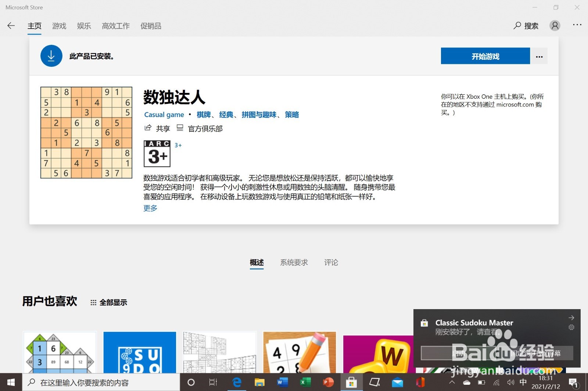Viewport: 588px width, 391px height.
Task: Select the 概述 section tab
Action: pyautogui.click(x=257, y=263)
